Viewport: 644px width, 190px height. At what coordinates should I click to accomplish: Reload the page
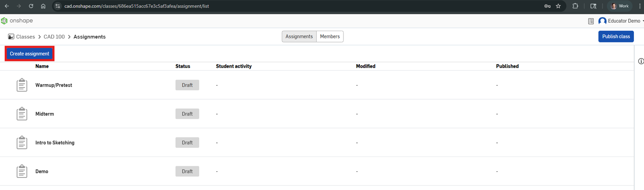click(x=31, y=6)
